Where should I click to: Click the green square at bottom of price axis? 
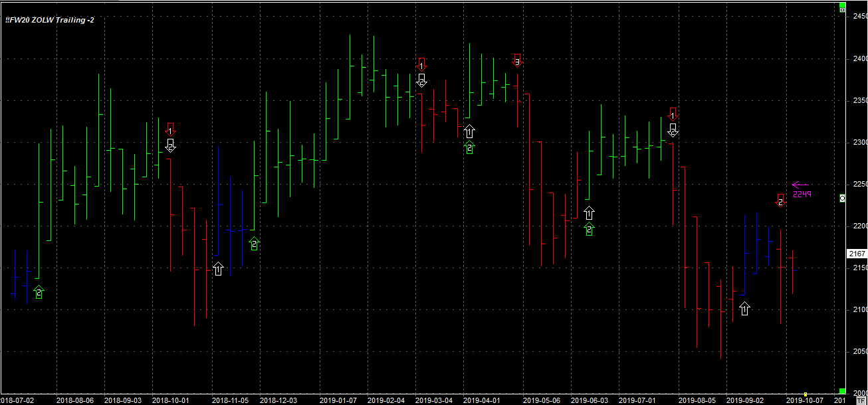tap(841, 391)
